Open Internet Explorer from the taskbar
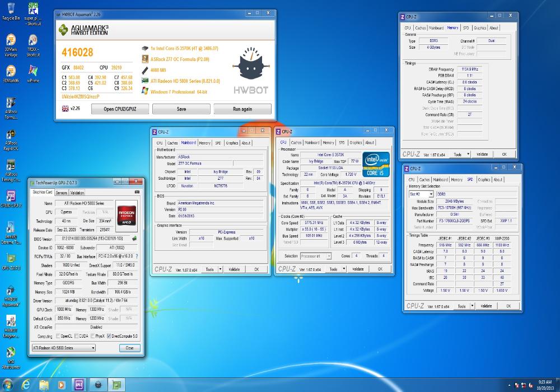This screenshot has height=392, width=560. click(x=26, y=385)
